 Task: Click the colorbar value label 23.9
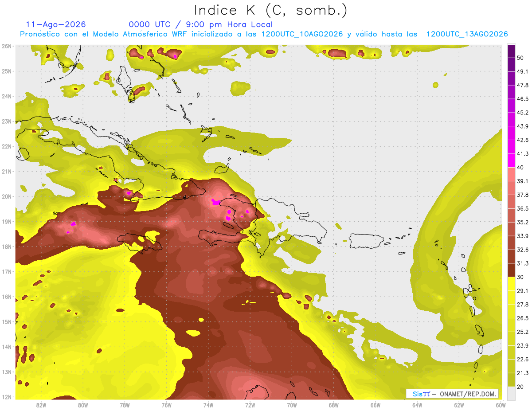522,346
